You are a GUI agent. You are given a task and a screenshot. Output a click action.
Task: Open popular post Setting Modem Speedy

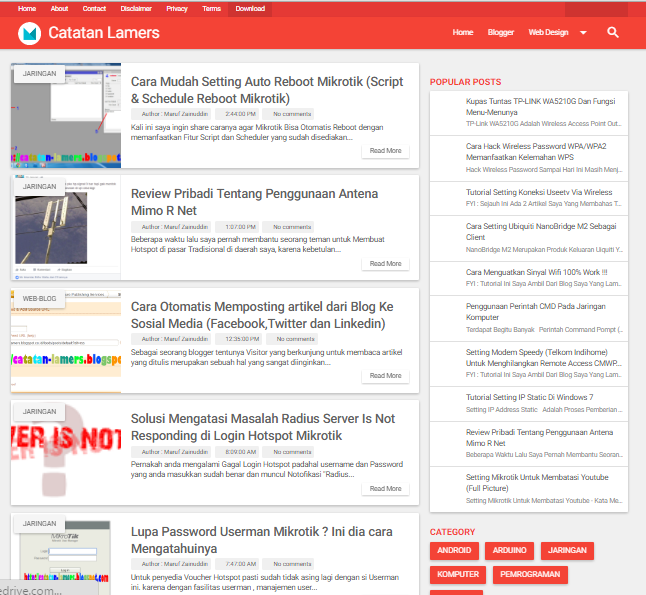pos(543,358)
